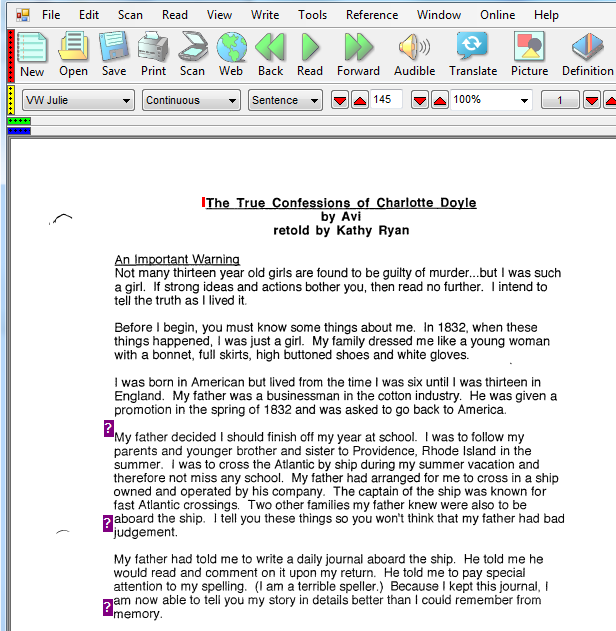The height and width of the screenshot is (631, 616).
Task: Open the Scan menu
Action: coord(130,15)
